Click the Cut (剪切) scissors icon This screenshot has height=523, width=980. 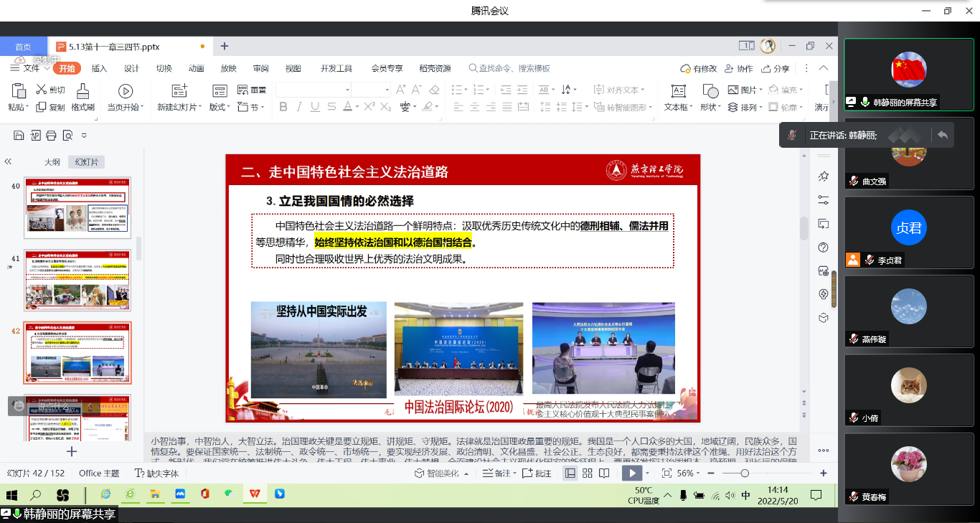[42, 90]
